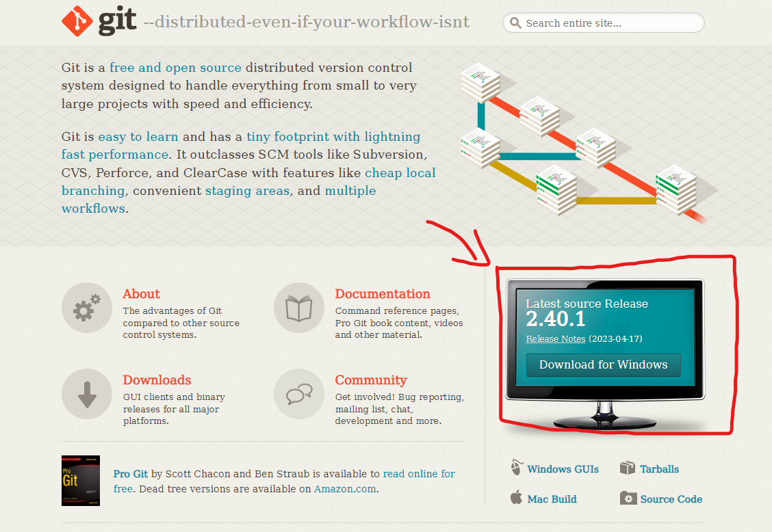772x532 pixels.
Task: Click the distributed-even-if-your-workflow-isnt tagline
Action: 306,22
